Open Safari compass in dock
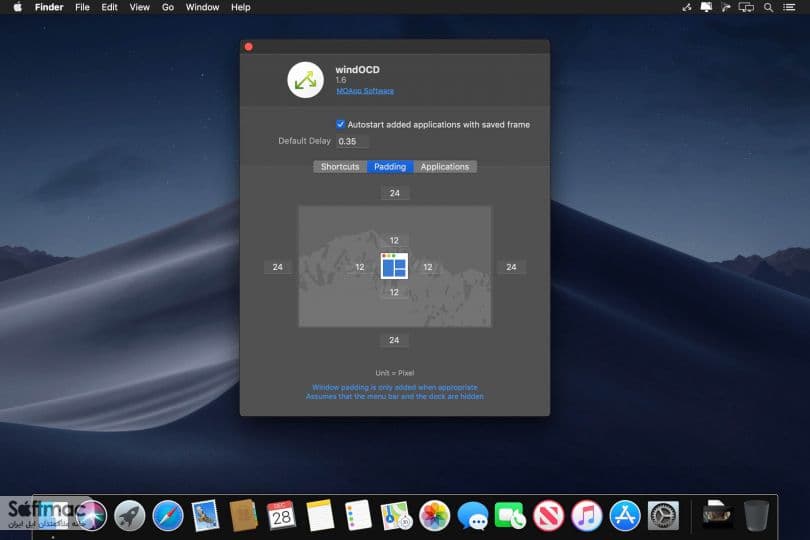Screen dimensions: 810x540 pyautogui.click(x=168, y=515)
